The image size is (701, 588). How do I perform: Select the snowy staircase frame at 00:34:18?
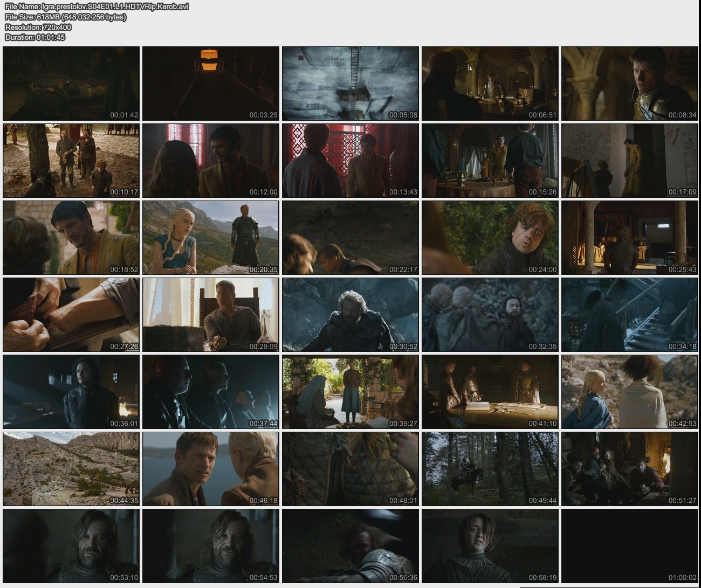coord(629,315)
